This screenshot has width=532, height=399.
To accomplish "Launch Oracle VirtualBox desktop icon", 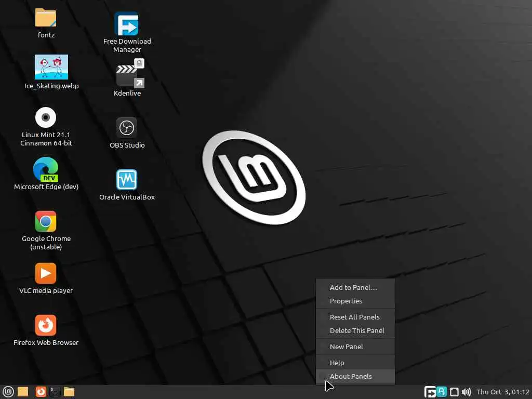I will pyautogui.click(x=127, y=179).
